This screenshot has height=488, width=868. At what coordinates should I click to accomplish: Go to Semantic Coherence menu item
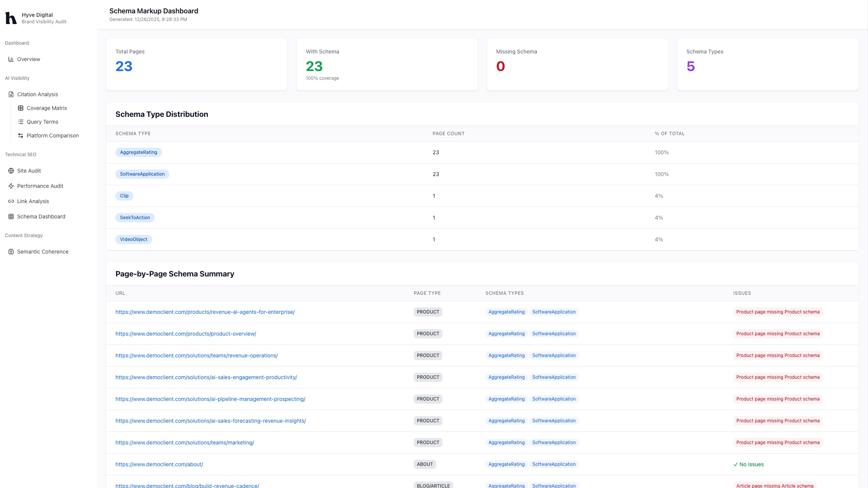42,252
